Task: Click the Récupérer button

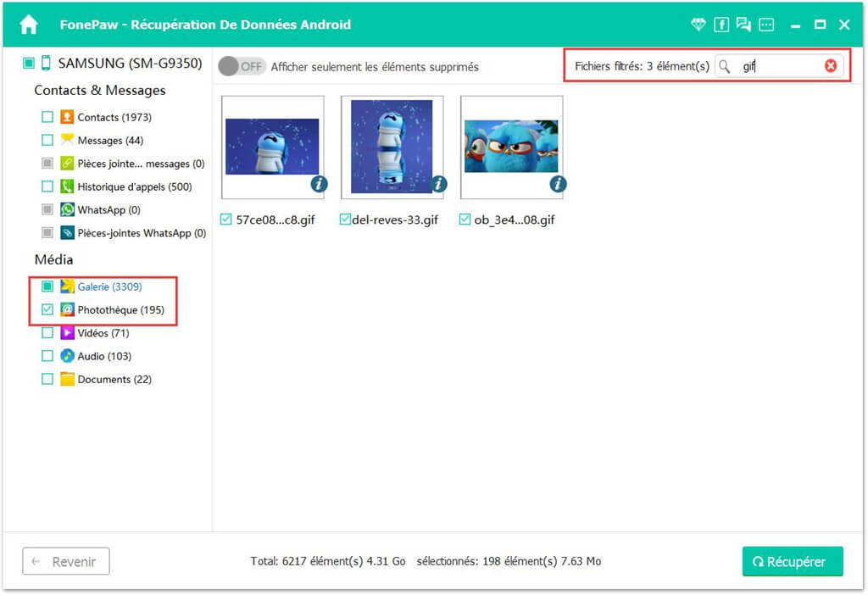Action: coord(793,561)
